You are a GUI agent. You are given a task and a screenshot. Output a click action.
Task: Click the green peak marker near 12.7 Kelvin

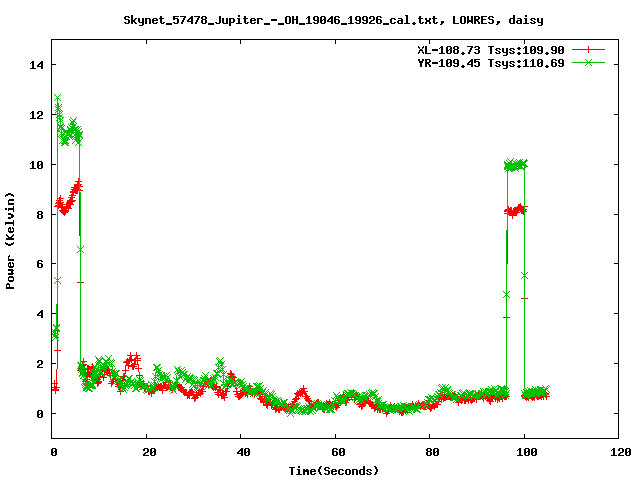58,98
